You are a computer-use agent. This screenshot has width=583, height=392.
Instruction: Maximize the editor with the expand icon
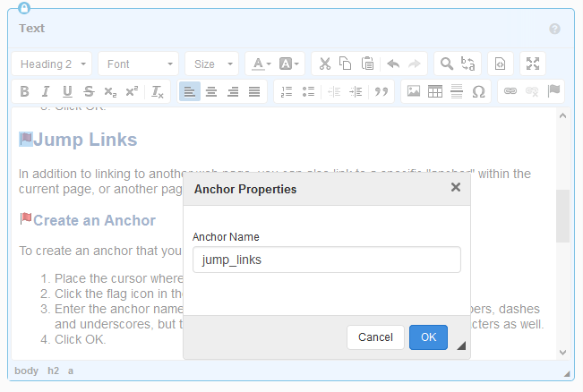pyautogui.click(x=533, y=64)
